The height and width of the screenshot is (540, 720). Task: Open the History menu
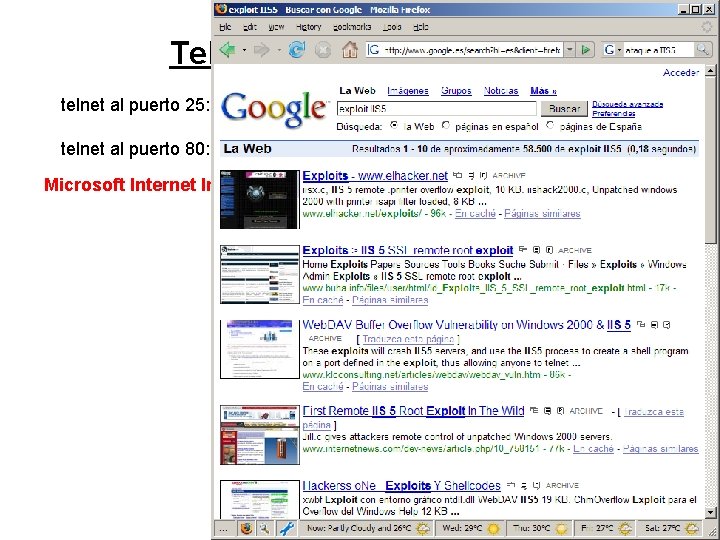[309, 27]
